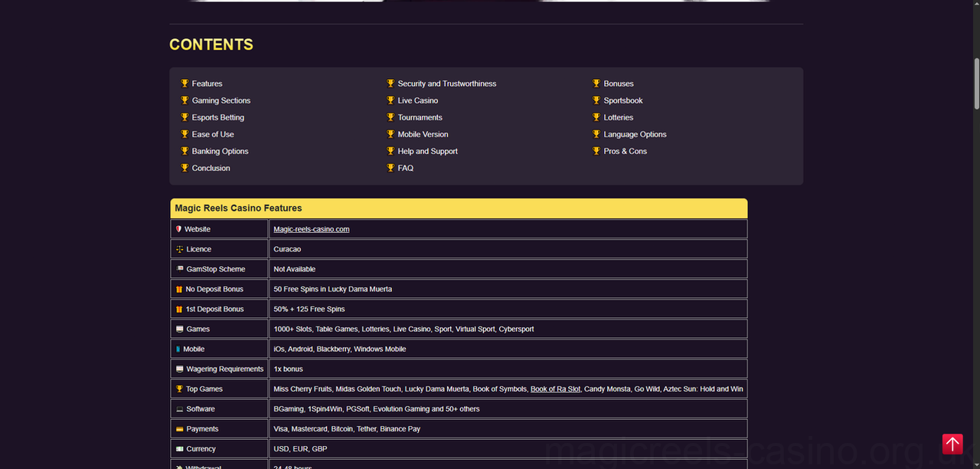Click the trophy icon beside Features

pos(185,84)
